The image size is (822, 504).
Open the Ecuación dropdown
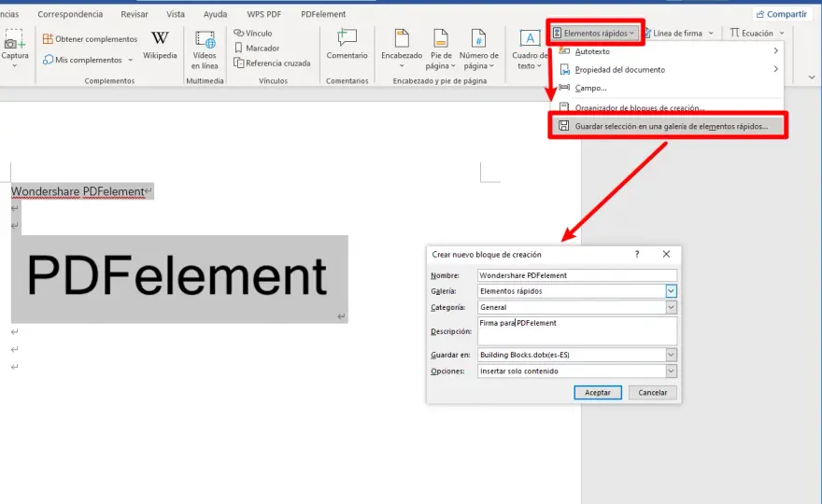(757, 33)
